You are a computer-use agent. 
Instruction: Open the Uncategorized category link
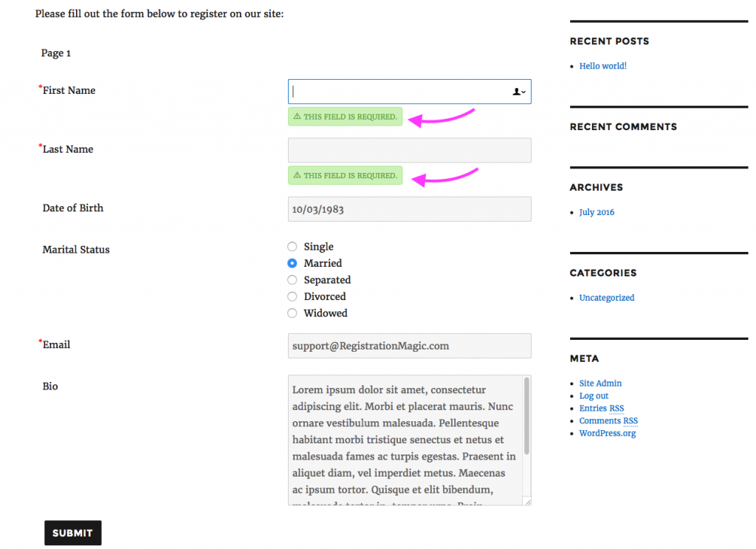click(x=606, y=298)
